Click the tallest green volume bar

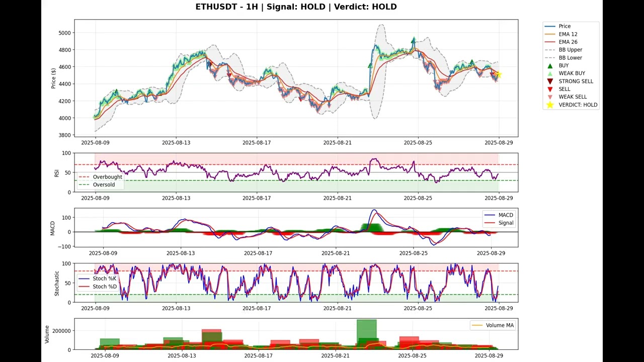[366, 334]
